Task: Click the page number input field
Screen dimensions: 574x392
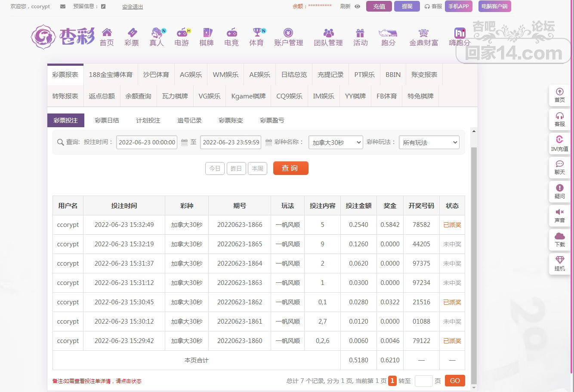Action: (423, 381)
